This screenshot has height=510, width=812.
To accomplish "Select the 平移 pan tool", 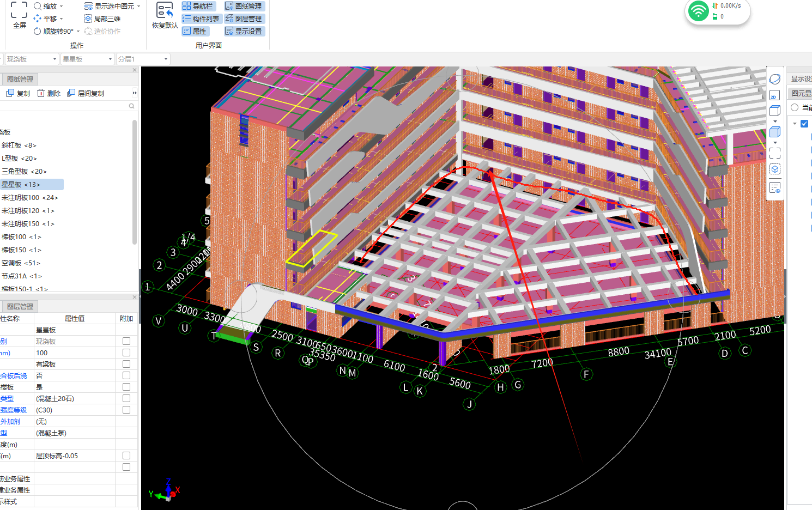I will point(45,19).
